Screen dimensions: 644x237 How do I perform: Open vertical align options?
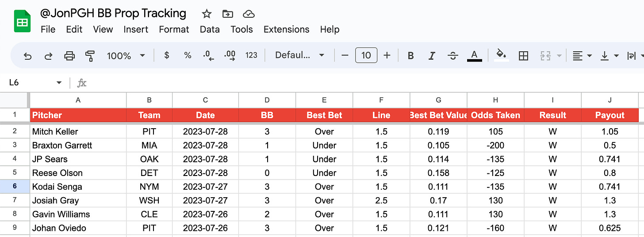(x=609, y=56)
